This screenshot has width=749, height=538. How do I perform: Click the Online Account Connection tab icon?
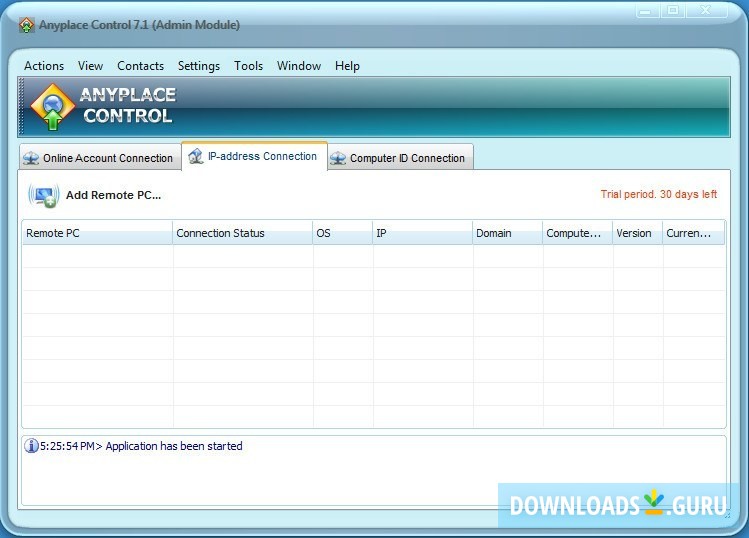click(31, 158)
